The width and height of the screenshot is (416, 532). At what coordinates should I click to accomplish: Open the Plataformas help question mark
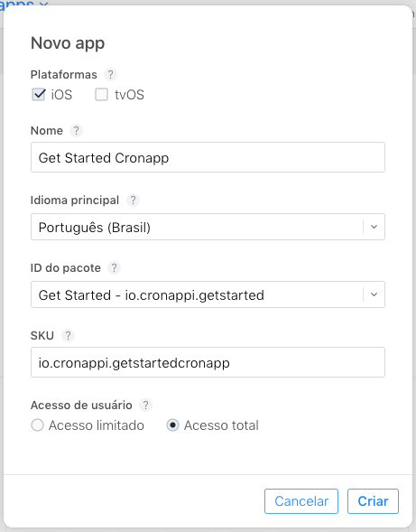[110, 75]
